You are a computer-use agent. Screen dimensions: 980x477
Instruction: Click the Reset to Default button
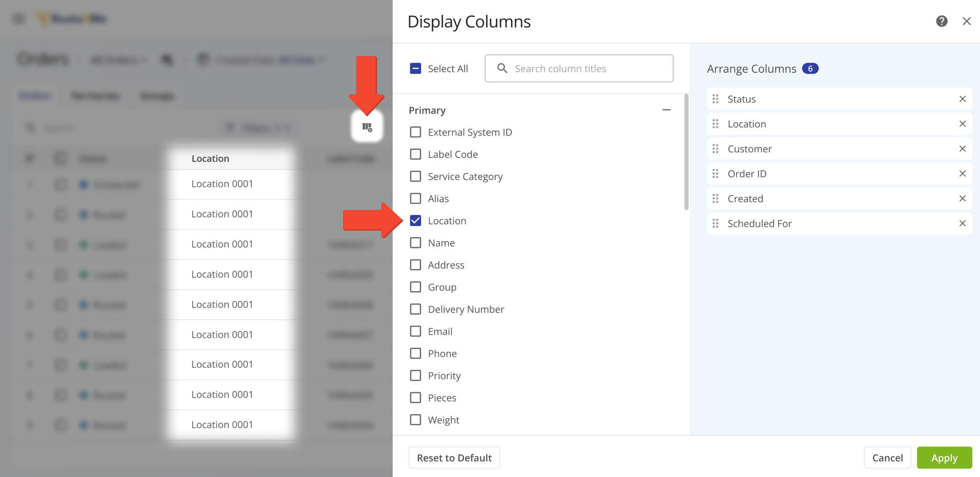click(x=454, y=457)
